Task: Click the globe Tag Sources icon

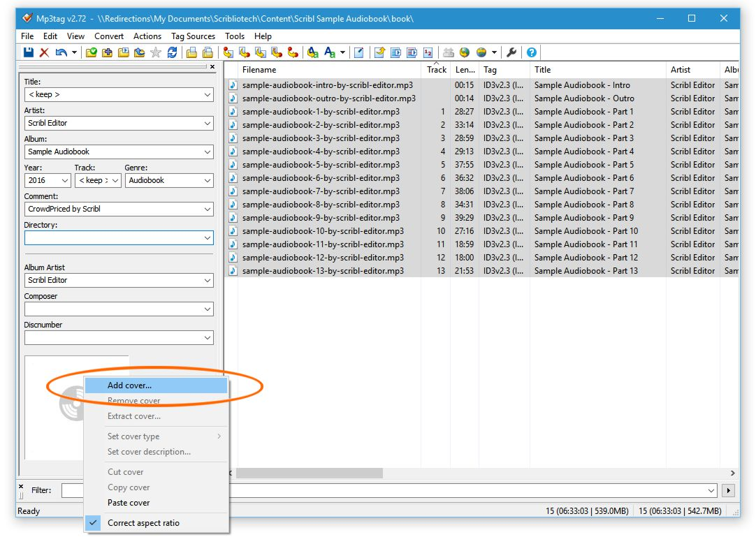Action: (481, 52)
